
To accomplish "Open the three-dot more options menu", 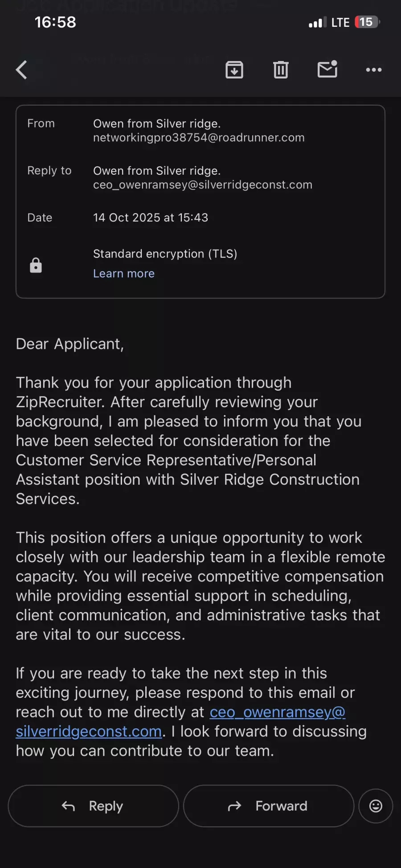I will pyautogui.click(x=373, y=70).
